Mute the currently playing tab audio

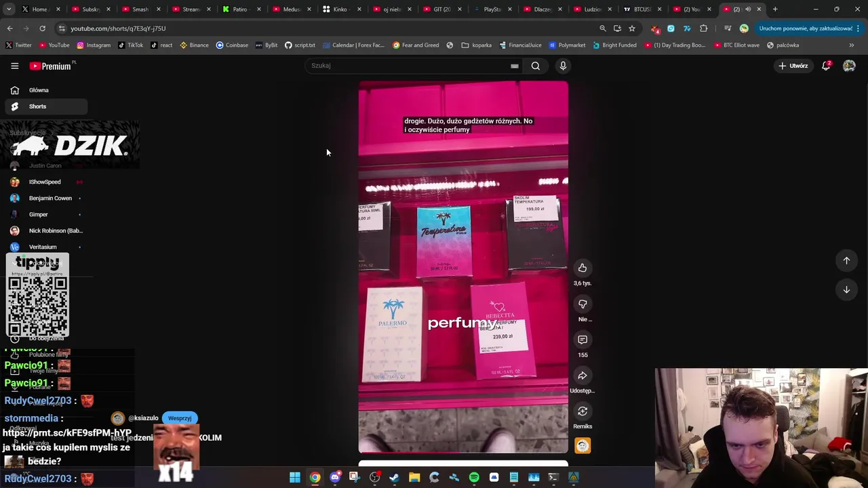point(748,9)
